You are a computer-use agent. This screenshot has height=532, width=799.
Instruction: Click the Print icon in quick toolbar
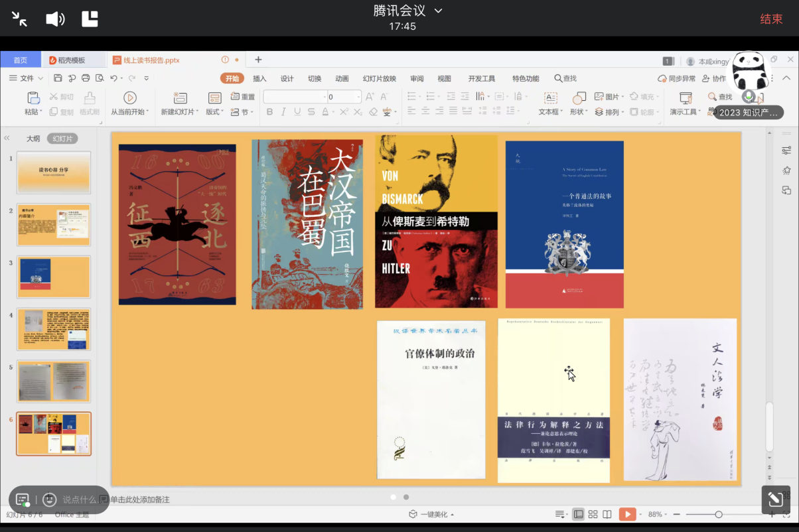point(86,78)
